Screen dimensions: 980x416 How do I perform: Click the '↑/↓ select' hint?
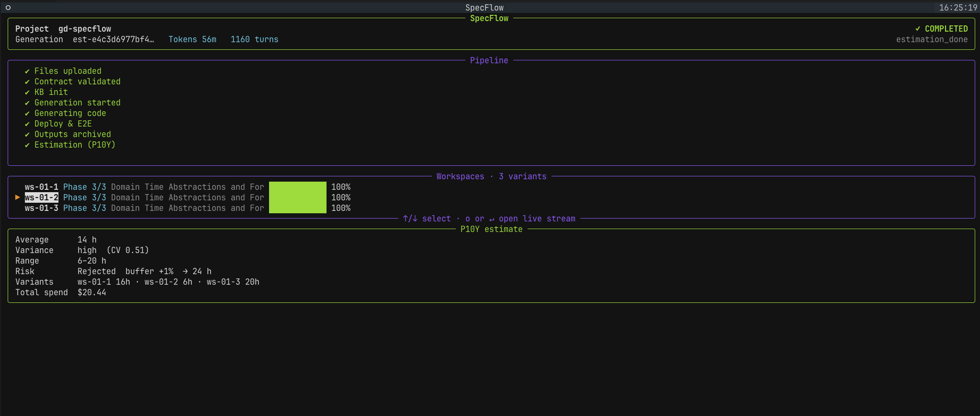point(427,219)
